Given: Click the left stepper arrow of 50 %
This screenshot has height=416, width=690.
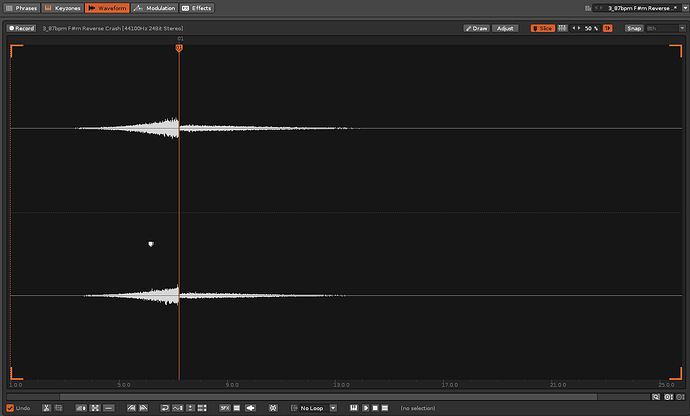Looking at the screenshot, I should coord(574,28).
